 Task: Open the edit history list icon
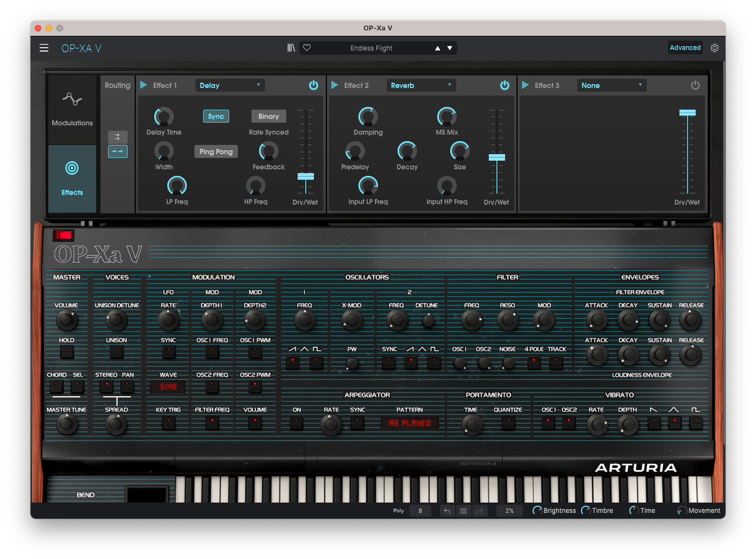463,511
